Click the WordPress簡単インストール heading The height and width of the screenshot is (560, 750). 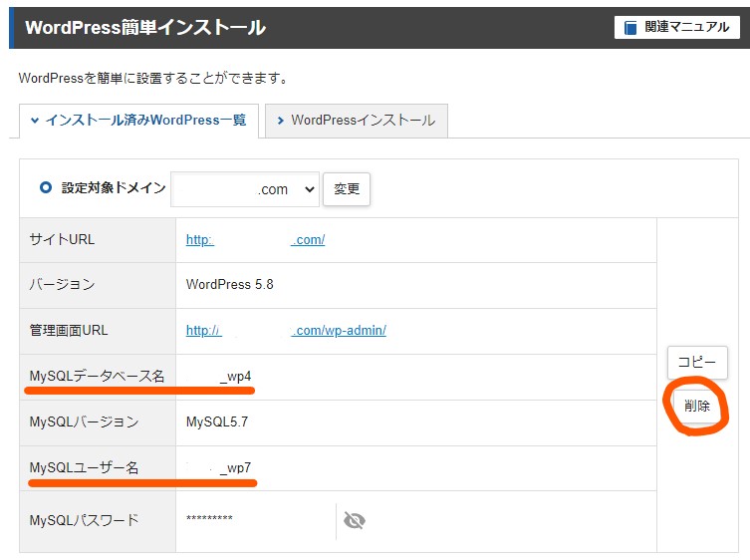[145, 28]
